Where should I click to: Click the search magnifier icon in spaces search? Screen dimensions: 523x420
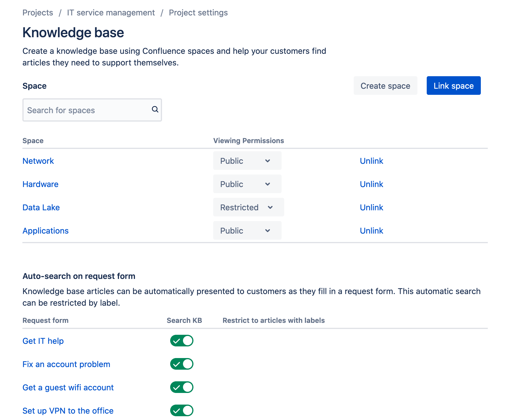[155, 110]
